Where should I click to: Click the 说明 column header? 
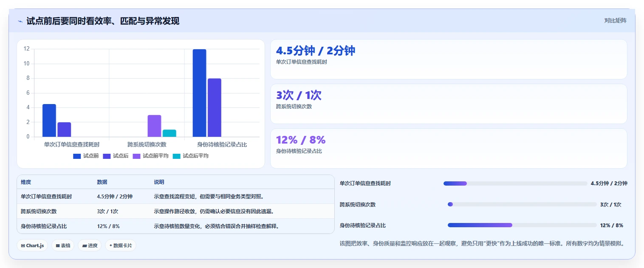point(159,182)
